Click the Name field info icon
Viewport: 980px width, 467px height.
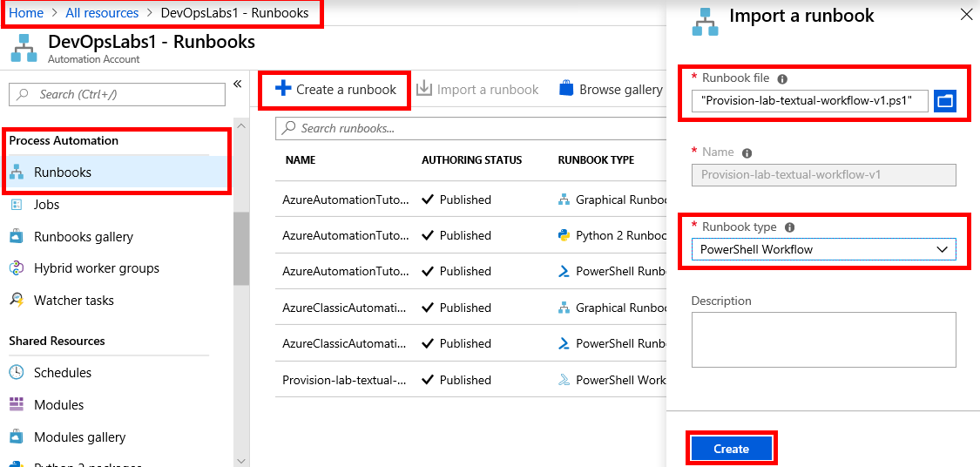pyautogui.click(x=747, y=153)
